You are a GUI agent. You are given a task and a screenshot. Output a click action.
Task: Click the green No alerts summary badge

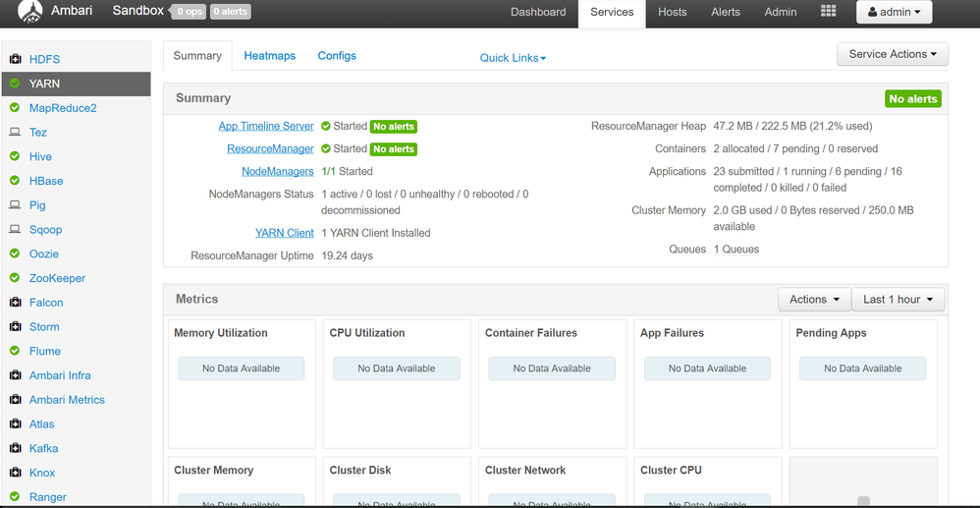pyautogui.click(x=912, y=99)
